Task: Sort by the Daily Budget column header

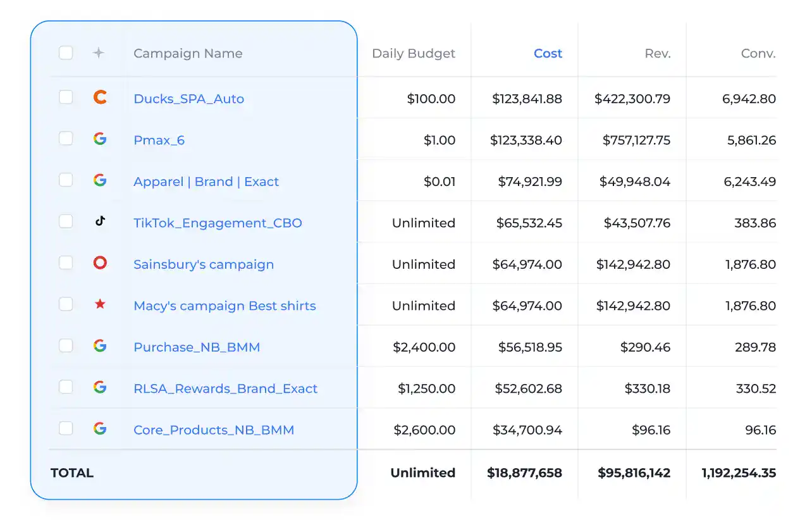Action: coord(414,54)
